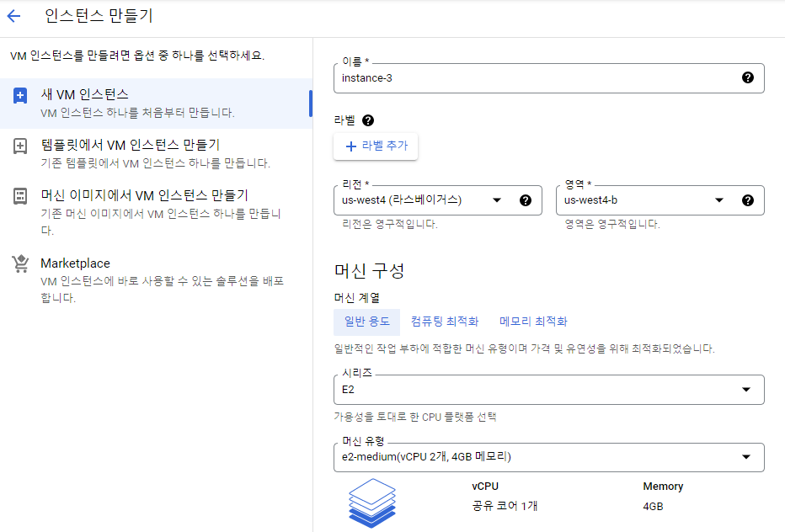Click the 라벨 추가 button

(x=376, y=146)
